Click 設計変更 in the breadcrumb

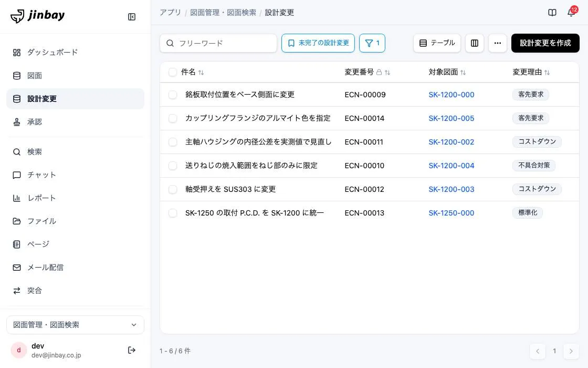click(279, 13)
